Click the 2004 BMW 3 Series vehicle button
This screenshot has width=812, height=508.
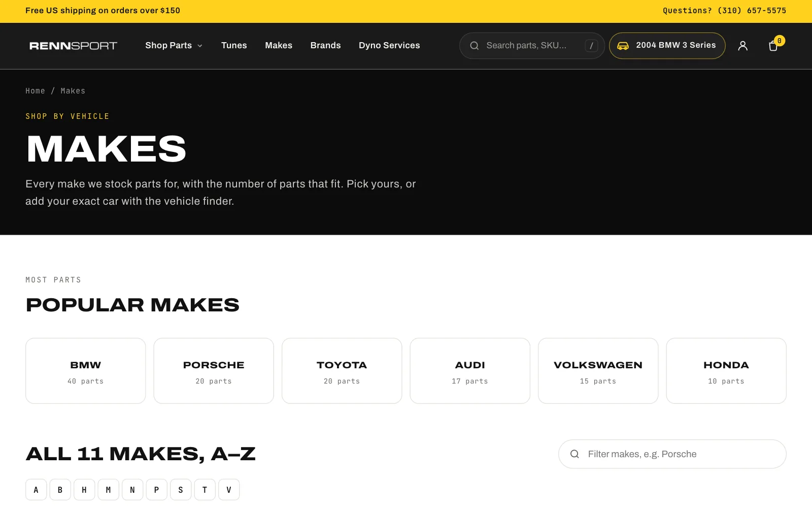click(667, 46)
